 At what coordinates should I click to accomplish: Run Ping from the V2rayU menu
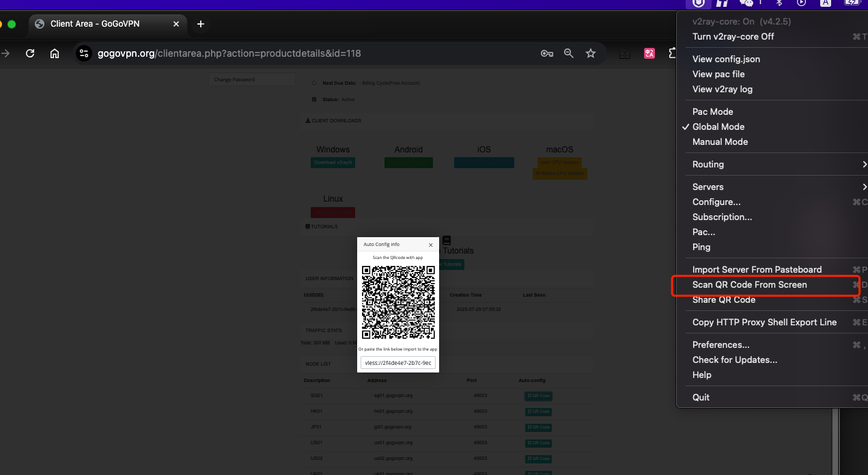tap(701, 247)
